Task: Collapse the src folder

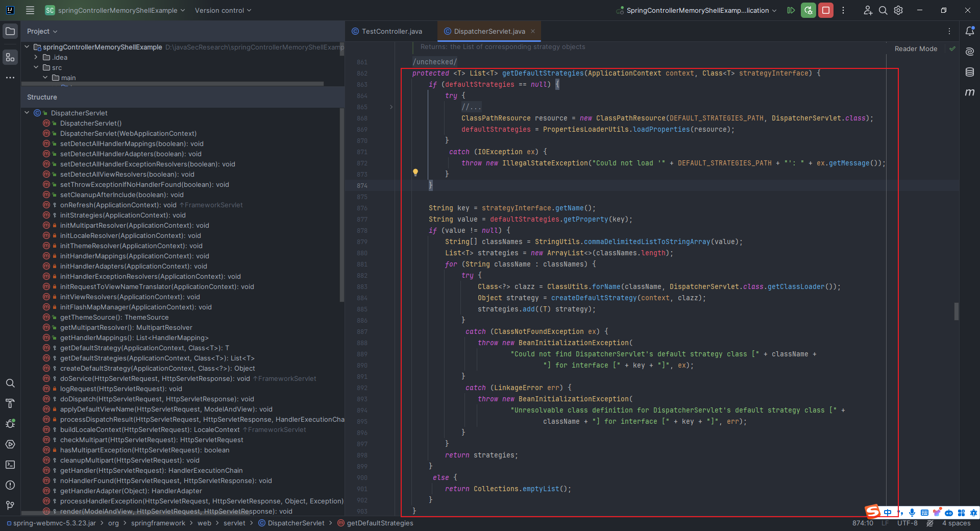Action: pyautogui.click(x=36, y=67)
